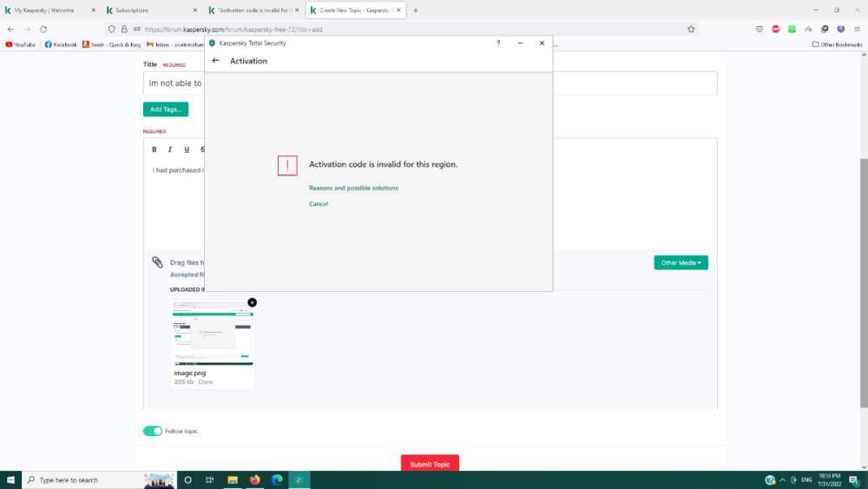Apply italic formatting in the forum editor
The image size is (868, 489).
[x=170, y=149]
